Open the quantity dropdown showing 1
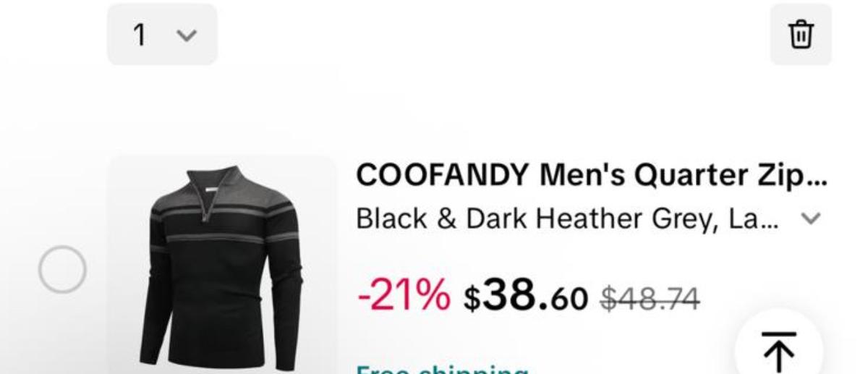This screenshot has width=868, height=374. click(162, 34)
